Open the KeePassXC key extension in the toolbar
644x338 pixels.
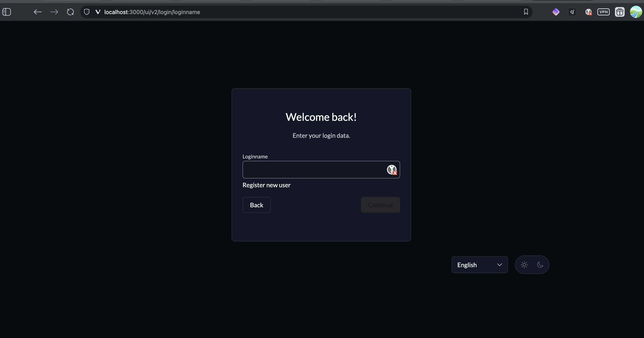[589, 12]
